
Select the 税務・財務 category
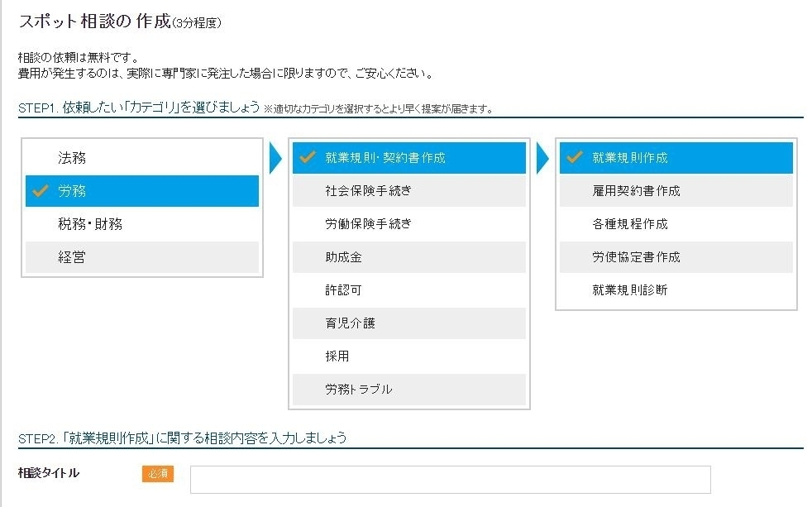(x=142, y=224)
